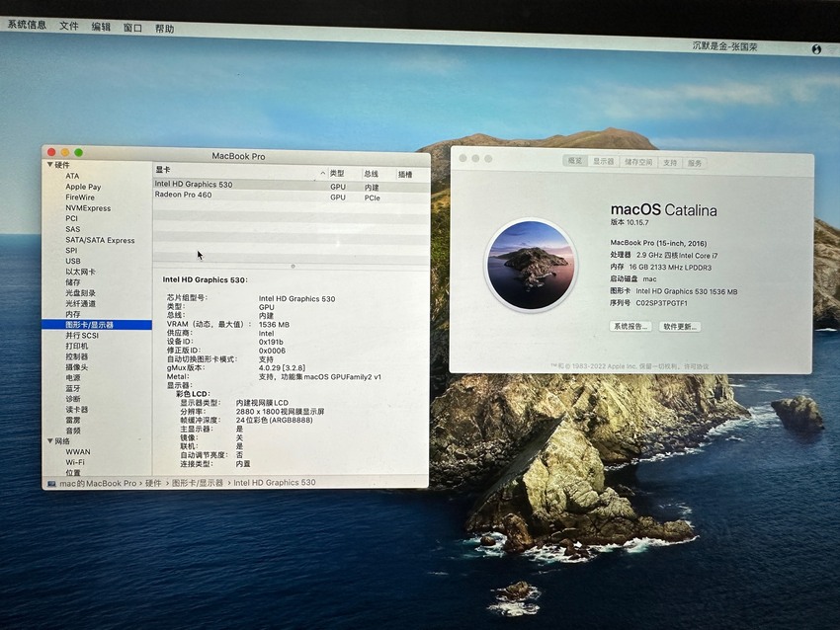
Task: Click 图形卡/显示器 in the path bar
Action: pos(197,483)
